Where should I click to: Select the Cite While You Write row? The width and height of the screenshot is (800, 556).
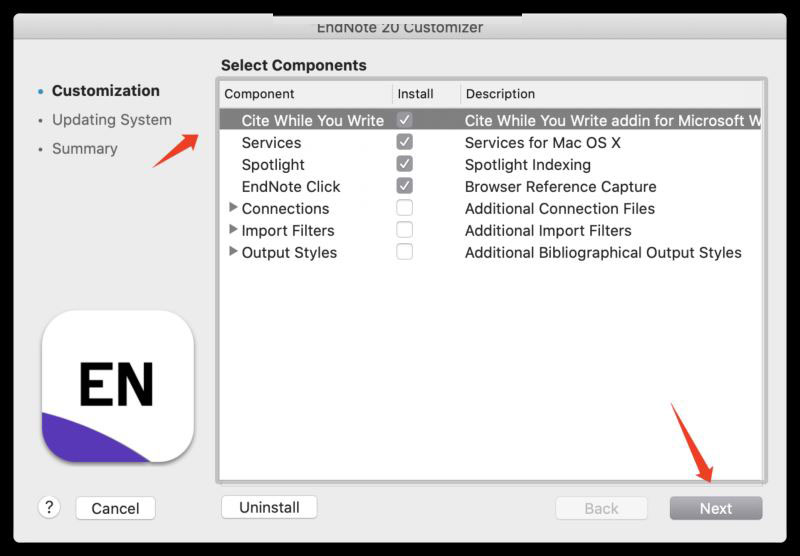[490, 120]
